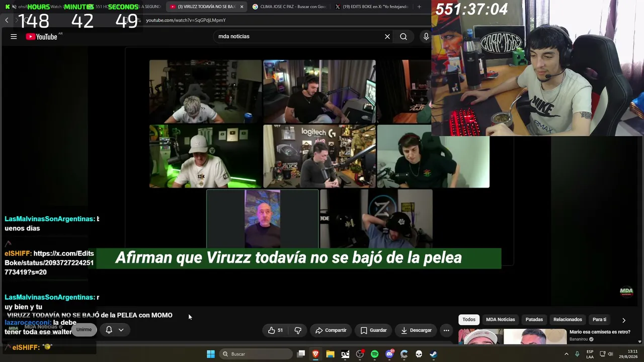Go back with the browser back arrow
This screenshot has width=644, height=362.
7,20
